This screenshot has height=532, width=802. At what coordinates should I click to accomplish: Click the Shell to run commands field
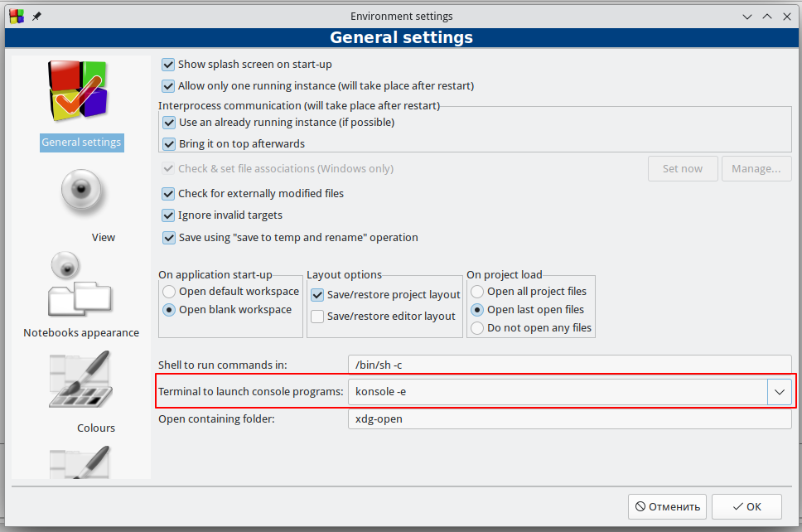[569, 365]
